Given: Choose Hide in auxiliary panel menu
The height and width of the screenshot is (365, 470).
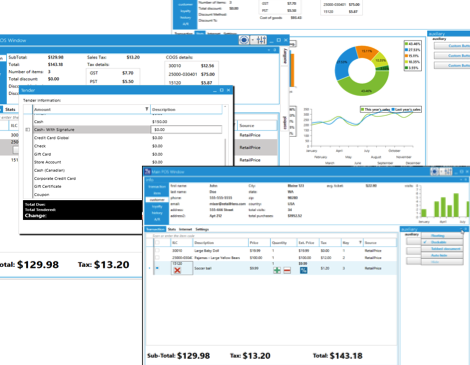Looking at the screenshot, I should click(x=442, y=262).
